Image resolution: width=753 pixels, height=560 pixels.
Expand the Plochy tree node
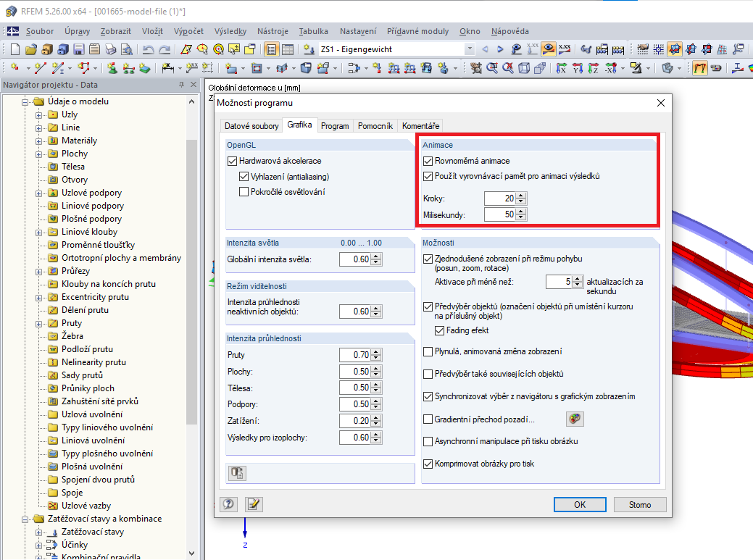(x=39, y=154)
